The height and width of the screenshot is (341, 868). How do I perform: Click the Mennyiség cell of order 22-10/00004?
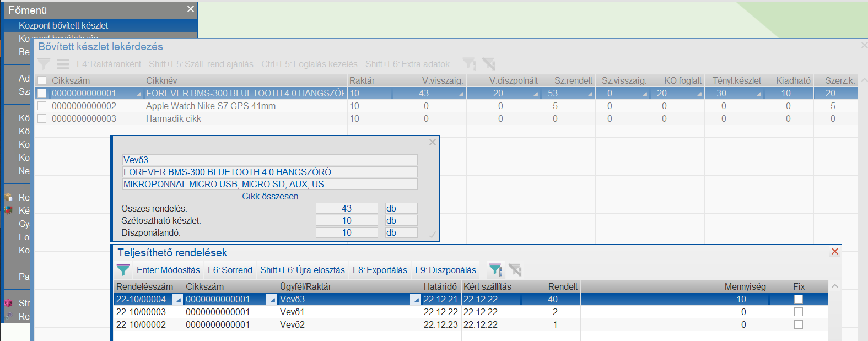[x=675, y=299]
